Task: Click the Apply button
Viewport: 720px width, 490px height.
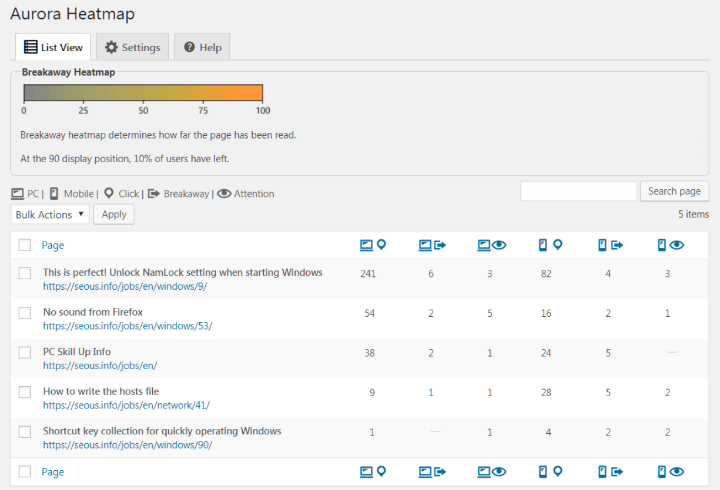Action: pyautogui.click(x=113, y=214)
